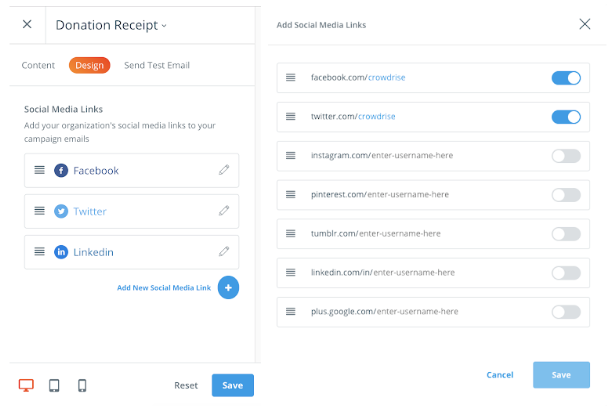The image size is (613, 414).
Task: Select mobile phone preview icon
Action: coord(82,385)
